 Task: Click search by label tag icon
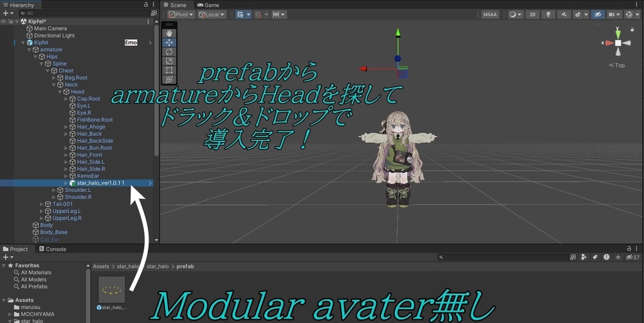pos(595,258)
